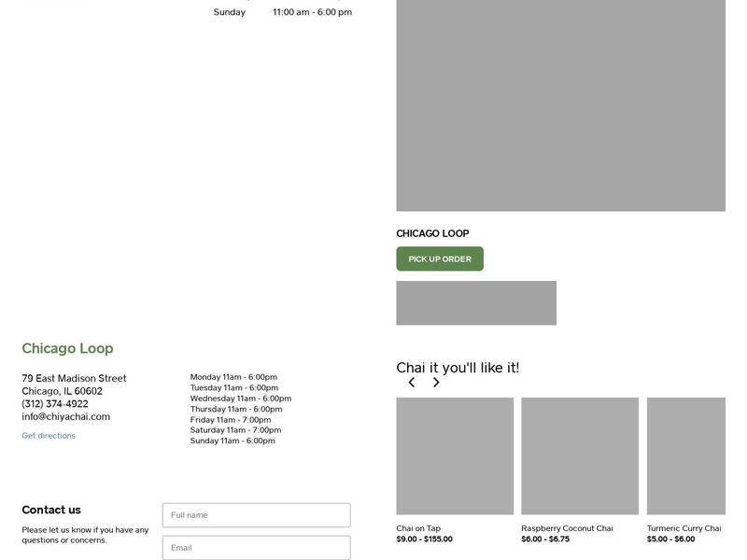Open the "Get directions" link

coord(49,434)
